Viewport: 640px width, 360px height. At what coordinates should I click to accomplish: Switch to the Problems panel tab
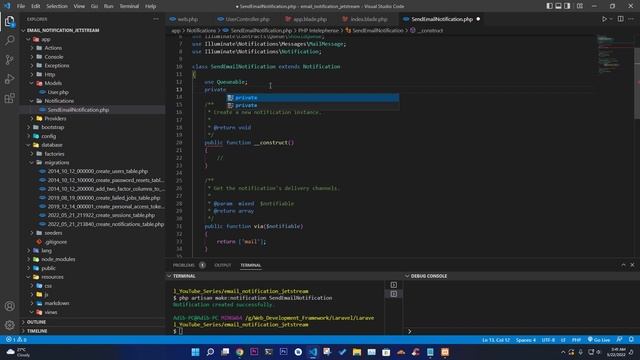[x=184, y=265]
